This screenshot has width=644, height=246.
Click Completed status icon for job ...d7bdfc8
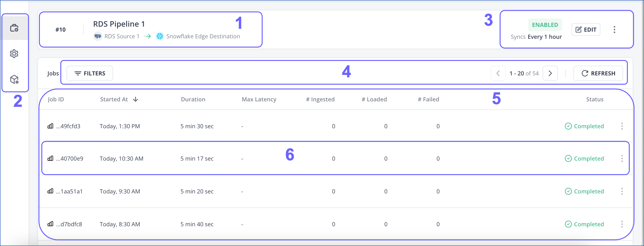[x=568, y=224]
